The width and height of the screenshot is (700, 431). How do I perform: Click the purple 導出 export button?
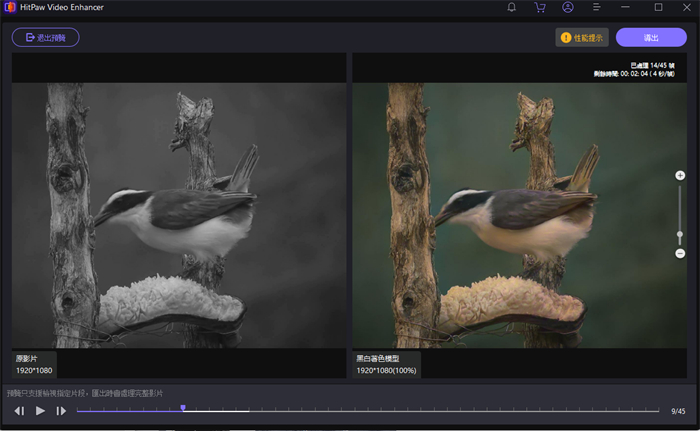(651, 38)
